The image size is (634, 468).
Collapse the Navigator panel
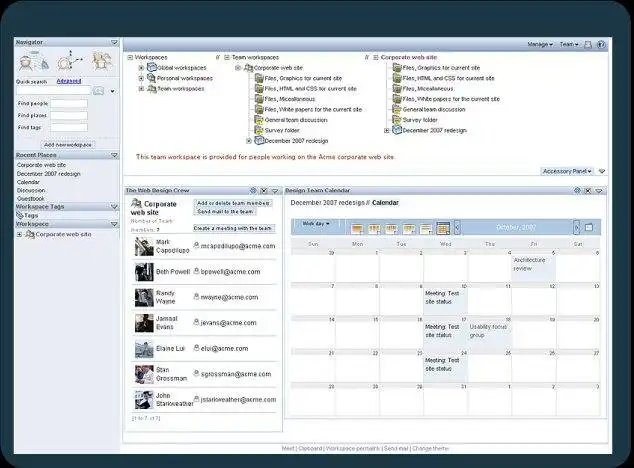click(114, 42)
